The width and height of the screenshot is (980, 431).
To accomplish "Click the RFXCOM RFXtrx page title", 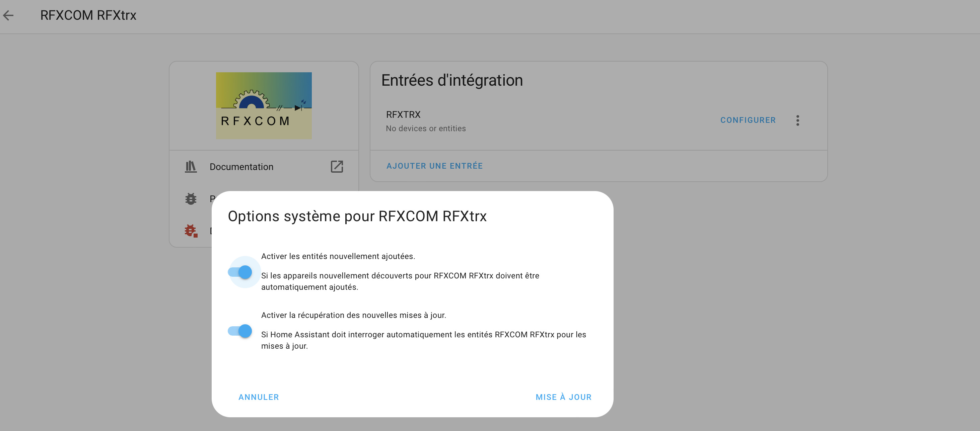I will 88,15.
